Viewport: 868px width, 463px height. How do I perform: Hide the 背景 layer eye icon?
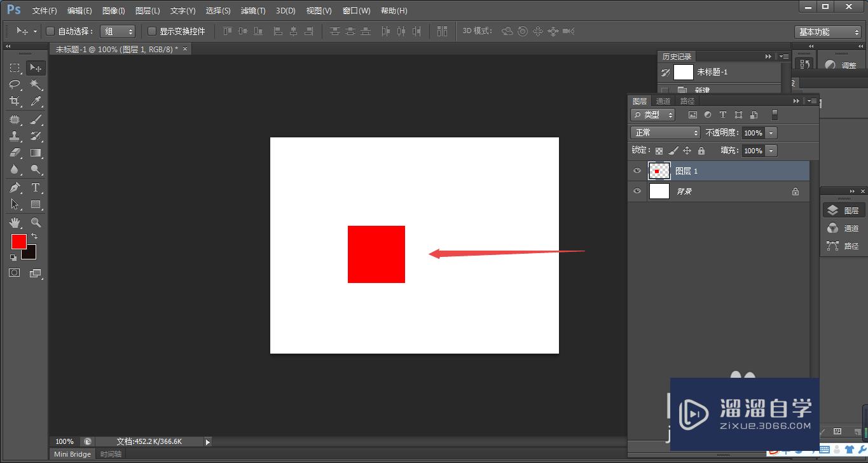coord(637,191)
